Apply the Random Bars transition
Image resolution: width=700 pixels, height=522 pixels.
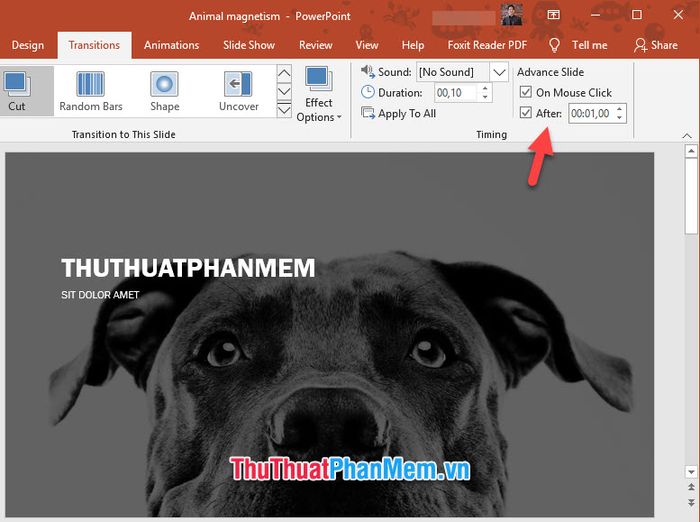tap(91, 91)
